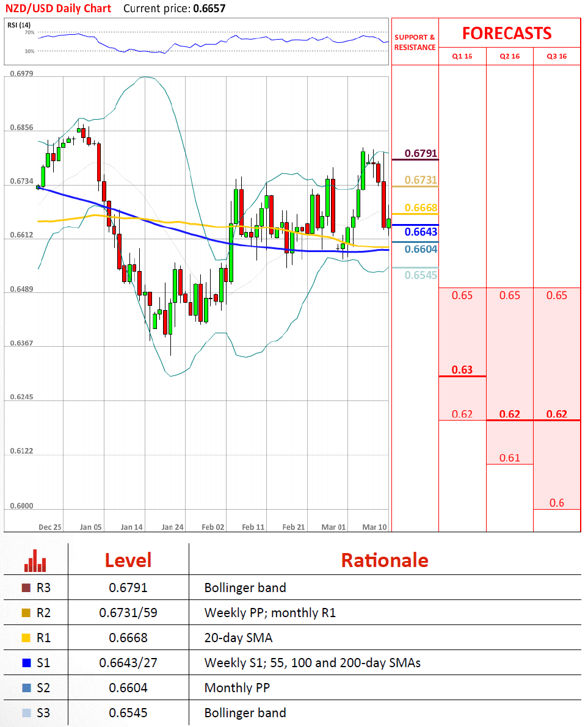Click the Jan 14 date axis label
Screen dimensions: 588x727
click(132, 527)
